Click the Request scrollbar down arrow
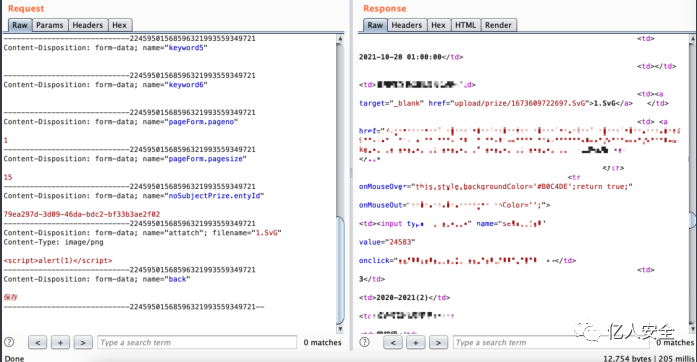Viewport: 697px width, 362px height. (x=340, y=329)
